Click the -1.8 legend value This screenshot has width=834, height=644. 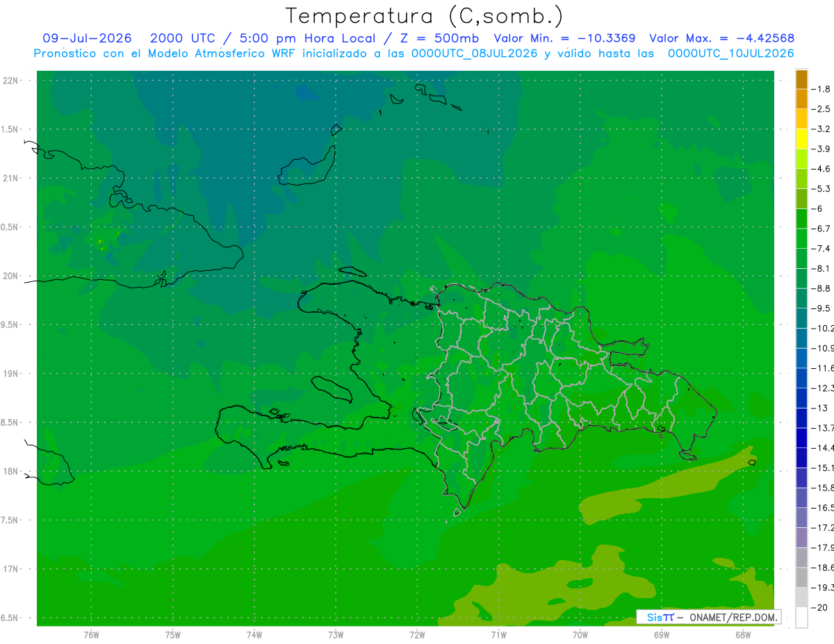pyautogui.click(x=821, y=89)
